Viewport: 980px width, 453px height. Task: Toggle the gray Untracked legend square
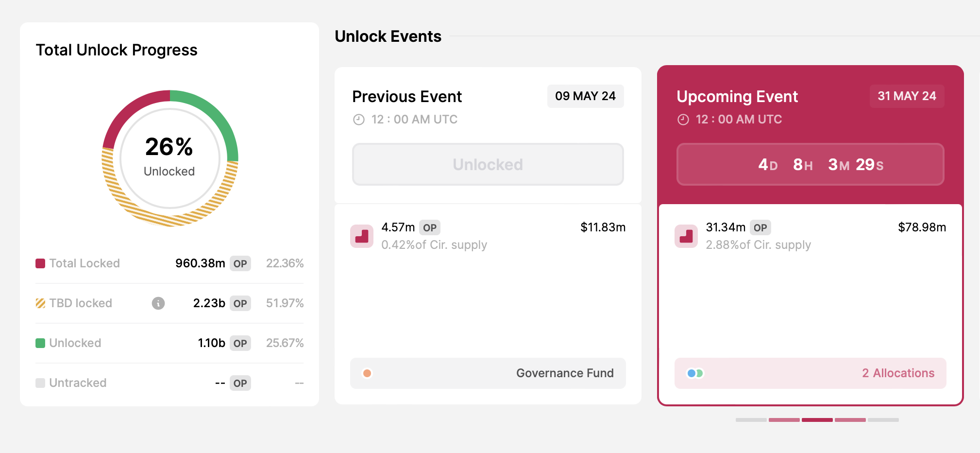coord(40,383)
